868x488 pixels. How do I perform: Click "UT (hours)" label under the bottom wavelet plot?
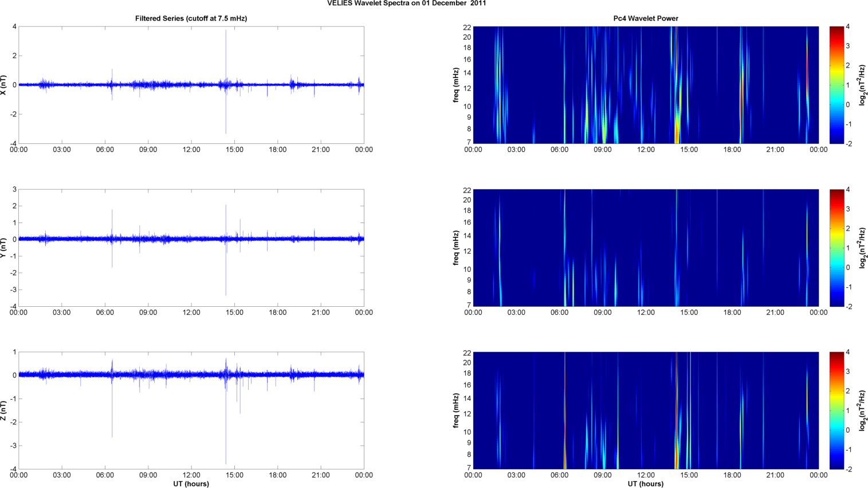646,483
